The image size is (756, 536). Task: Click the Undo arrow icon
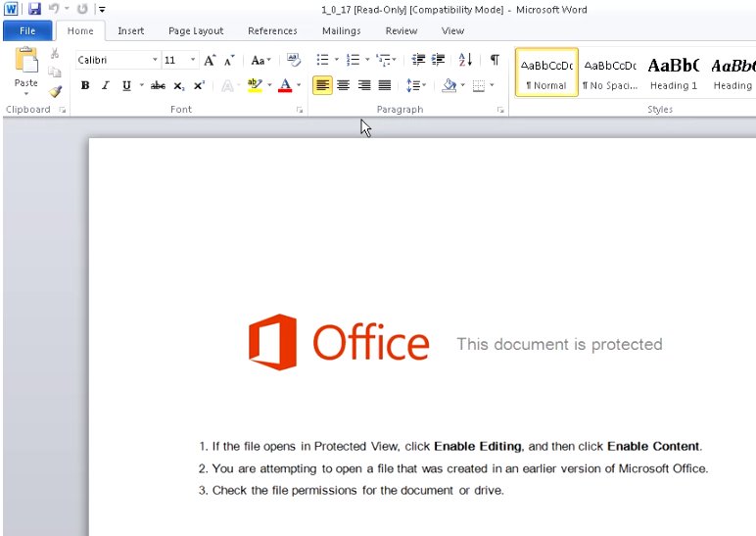point(54,9)
